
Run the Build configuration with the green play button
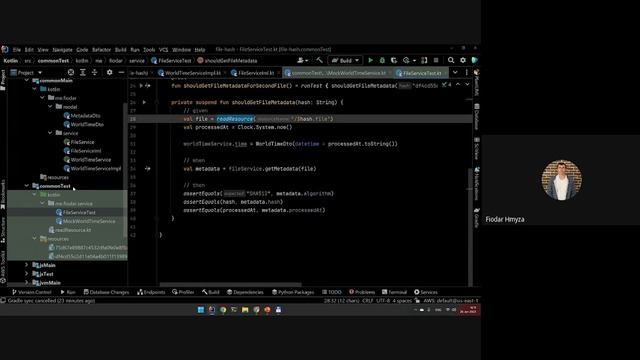coord(370,60)
